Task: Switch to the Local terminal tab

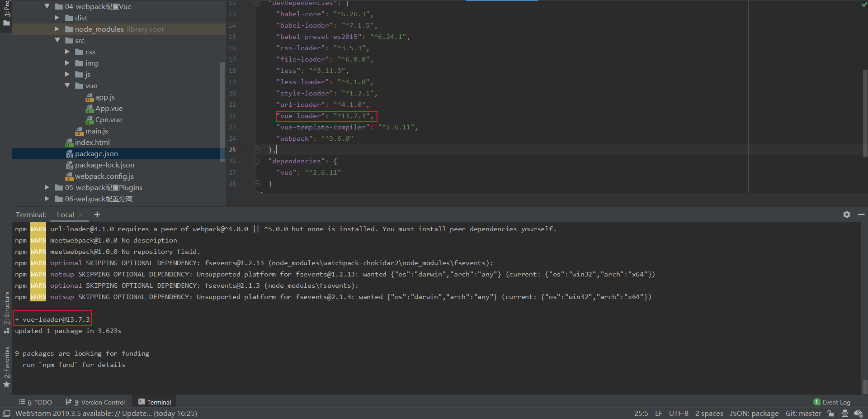Action: pyautogui.click(x=66, y=215)
